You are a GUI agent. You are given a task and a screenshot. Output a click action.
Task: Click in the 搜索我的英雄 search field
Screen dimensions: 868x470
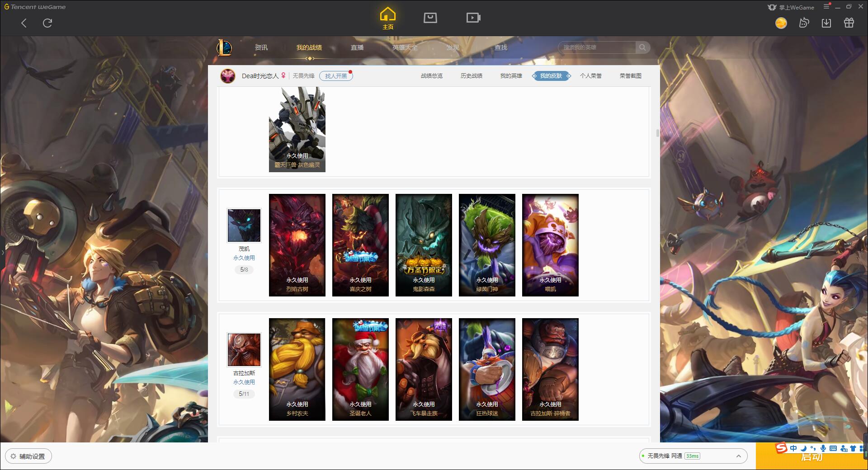coord(597,47)
